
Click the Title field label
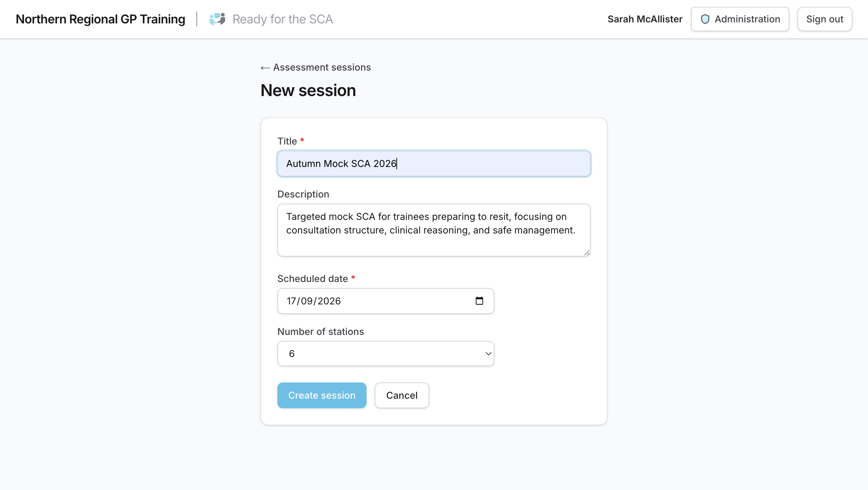287,141
